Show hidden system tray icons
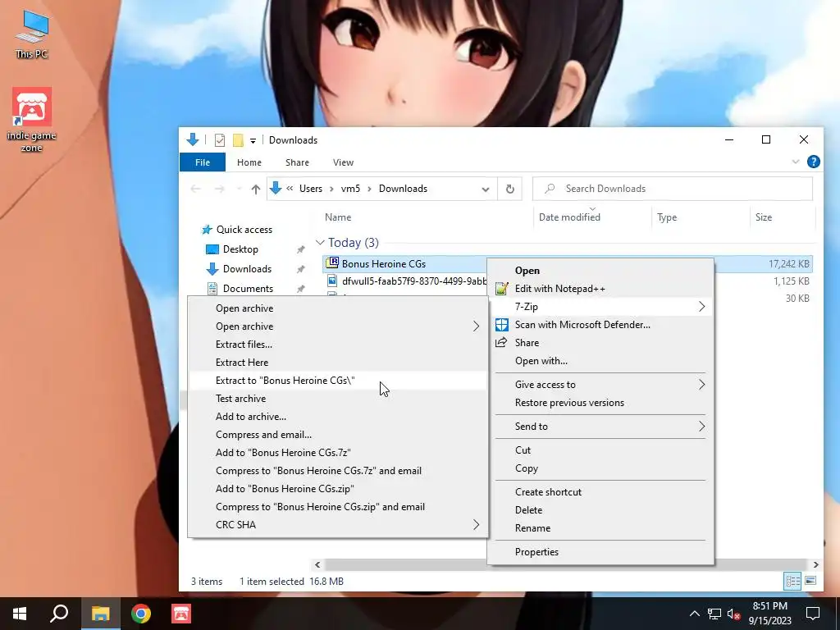Viewport: 840px width, 630px height. [x=694, y=614]
